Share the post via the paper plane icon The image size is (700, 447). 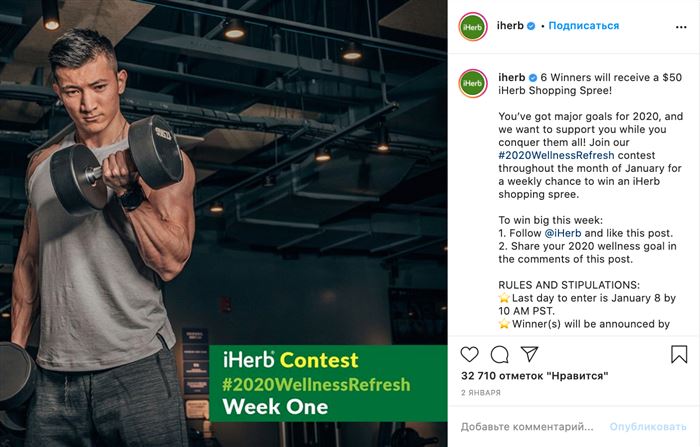point(529,354)
